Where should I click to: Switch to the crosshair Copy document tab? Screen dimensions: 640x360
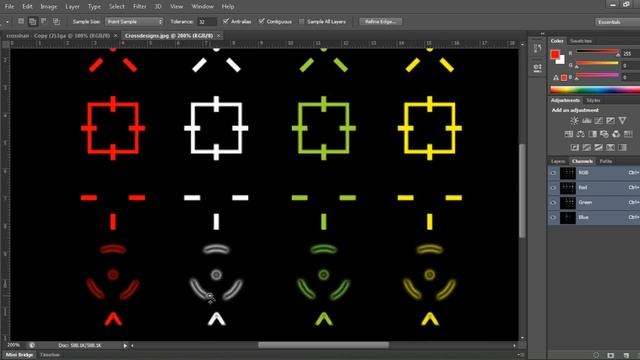[x=58, y=36]
